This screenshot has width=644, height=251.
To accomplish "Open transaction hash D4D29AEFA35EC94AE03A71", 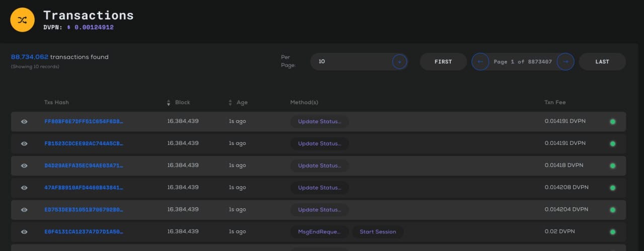I will click(x=84, y=165).
